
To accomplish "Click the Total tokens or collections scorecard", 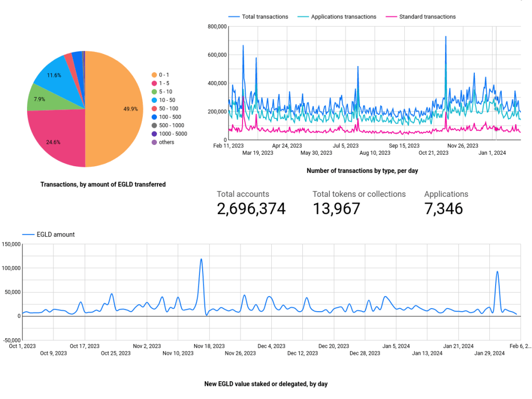I will pos(359,203).
